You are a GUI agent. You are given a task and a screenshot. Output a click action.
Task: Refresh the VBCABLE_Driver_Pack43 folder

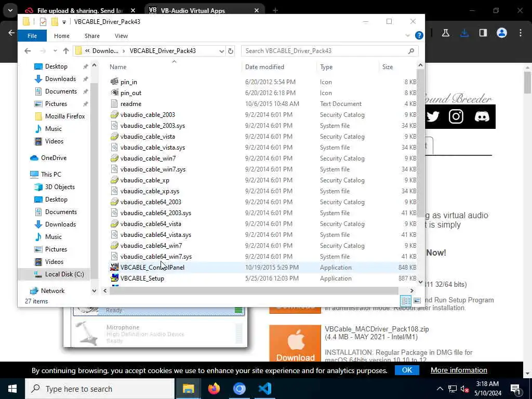click(231, 51)
